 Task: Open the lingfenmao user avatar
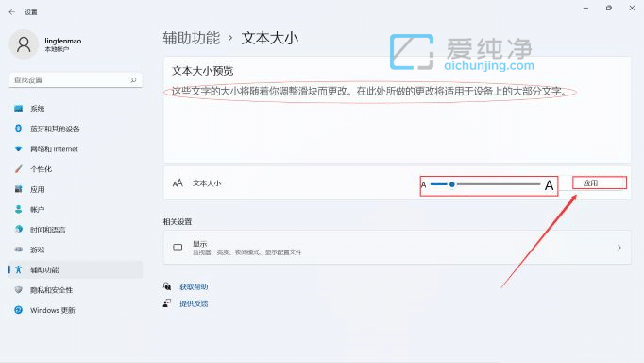pos(24,44)
